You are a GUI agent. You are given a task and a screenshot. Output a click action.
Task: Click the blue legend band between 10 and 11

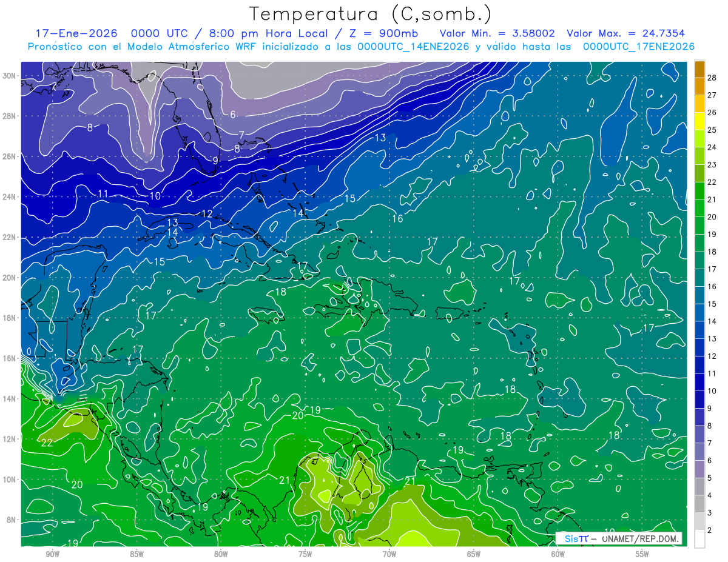point(699,383)
